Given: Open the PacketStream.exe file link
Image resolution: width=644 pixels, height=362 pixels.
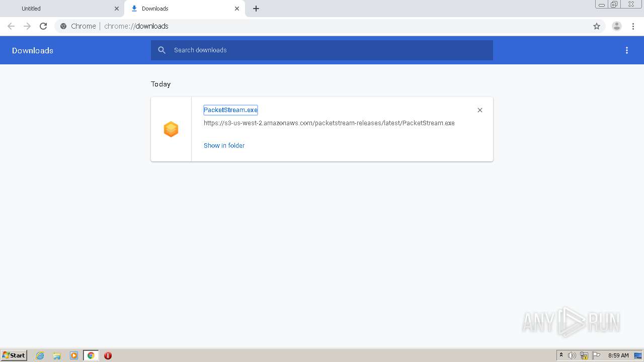Looking at the screenshot, I should click(x=230, y=110).
